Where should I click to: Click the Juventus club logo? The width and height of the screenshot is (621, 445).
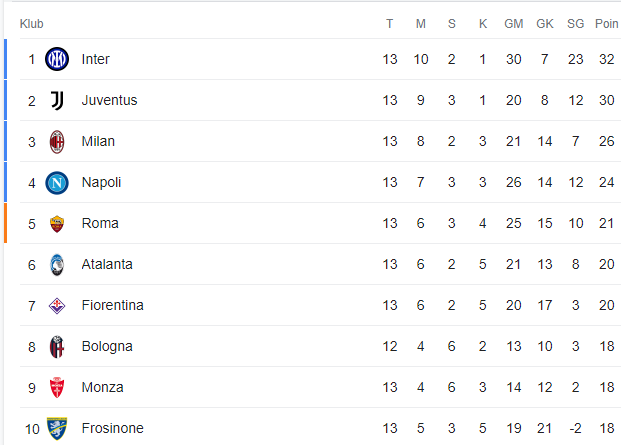pos(57,101)
